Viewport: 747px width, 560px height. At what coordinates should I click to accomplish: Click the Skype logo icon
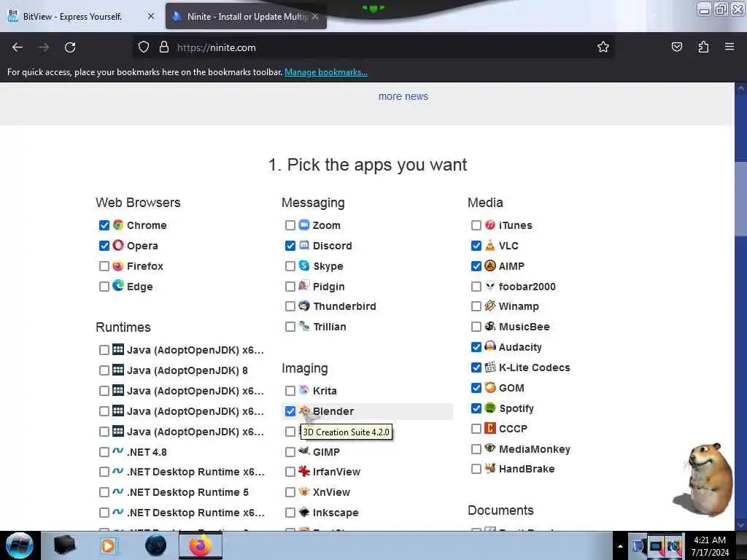304,265
